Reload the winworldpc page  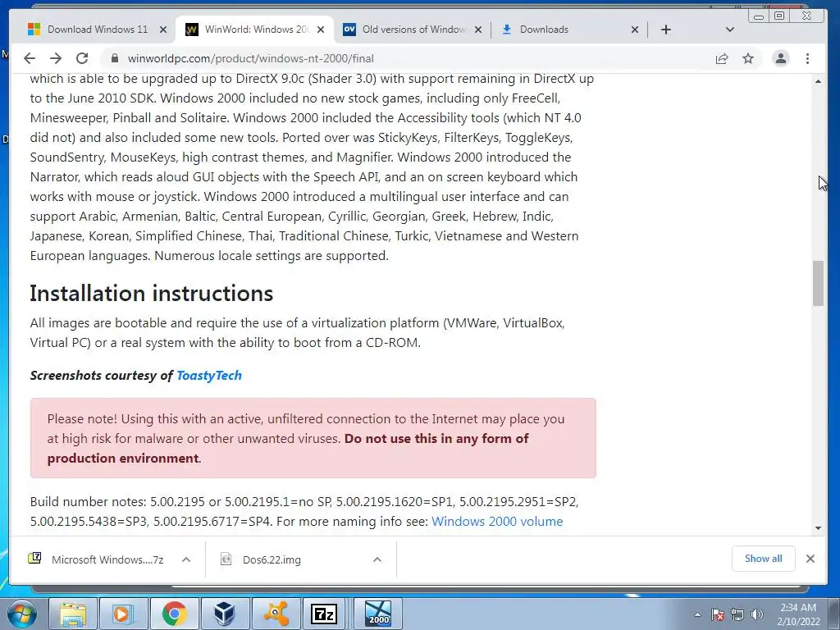pyautogui.click(x=82, y=58)
